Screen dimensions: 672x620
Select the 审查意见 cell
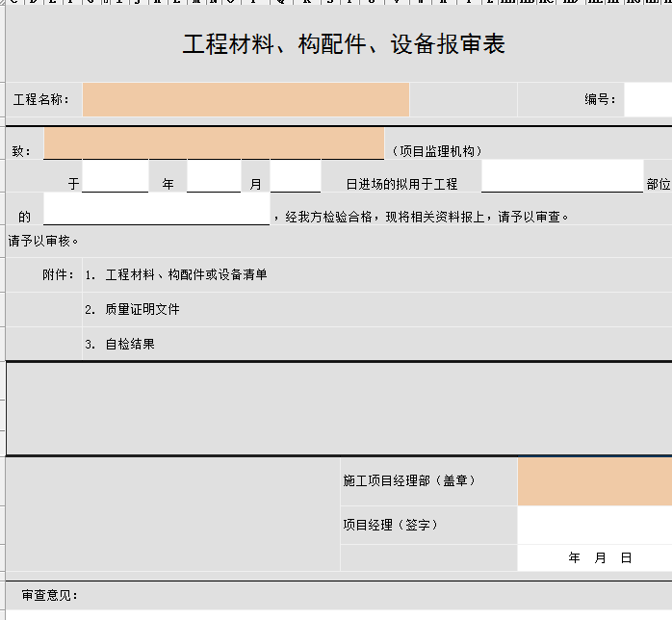[x=50, y=596]
